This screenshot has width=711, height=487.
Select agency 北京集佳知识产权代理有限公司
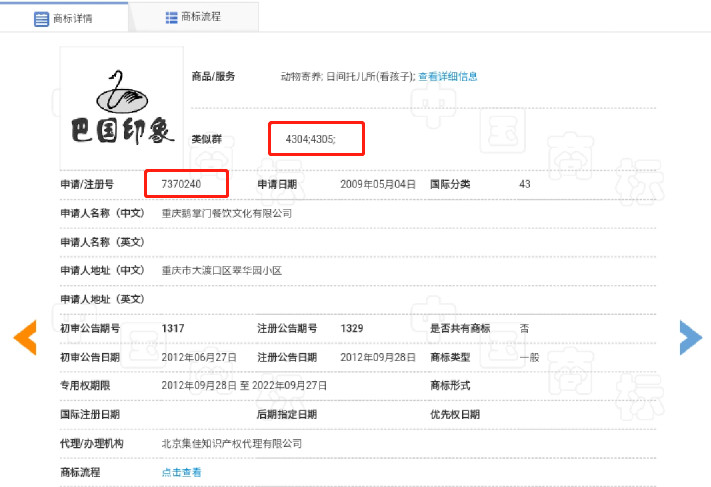pyautogui.click(x=232, y=443)
